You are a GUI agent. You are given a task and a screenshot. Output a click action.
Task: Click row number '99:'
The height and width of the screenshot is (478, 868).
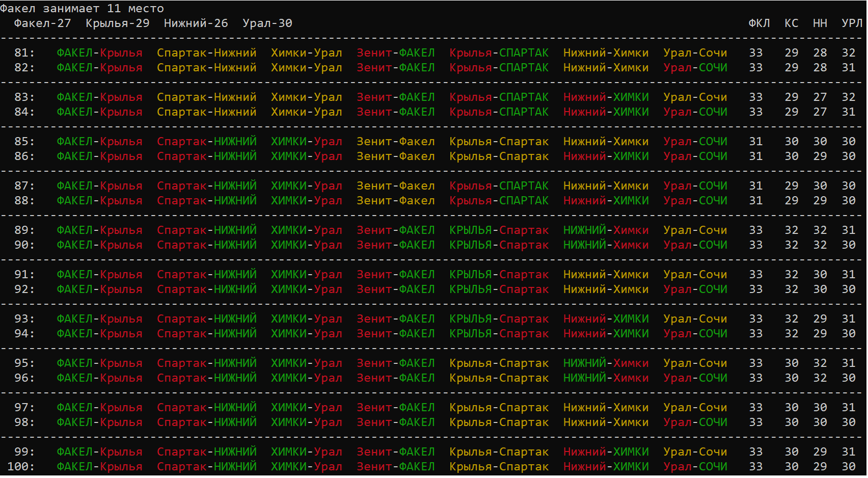(x=24, y=452)
